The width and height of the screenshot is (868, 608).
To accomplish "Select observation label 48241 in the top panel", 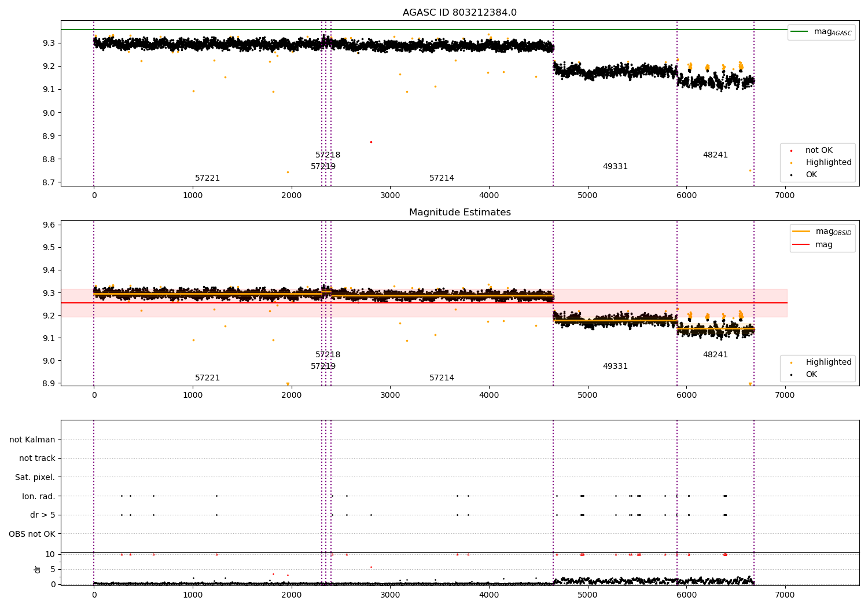I will [715, 155].
